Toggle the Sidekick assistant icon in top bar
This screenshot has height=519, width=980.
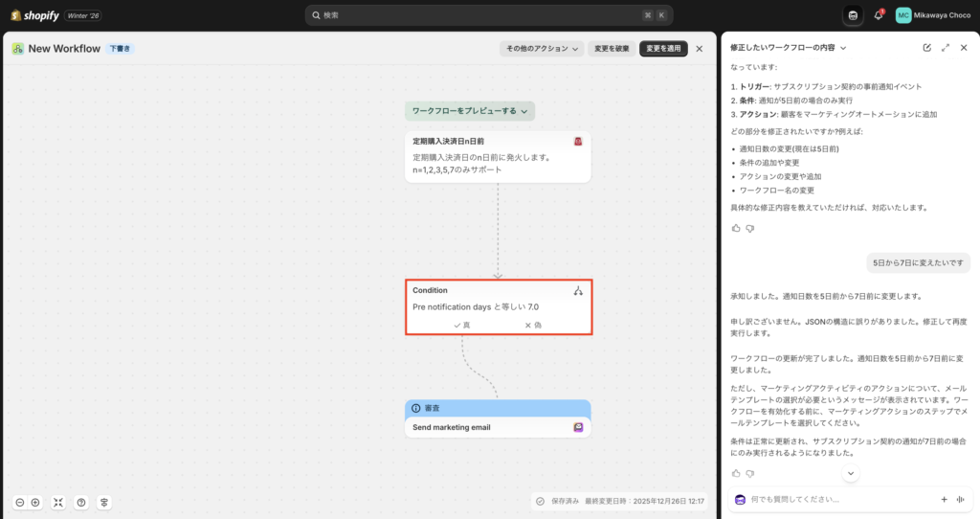[853, 15]
